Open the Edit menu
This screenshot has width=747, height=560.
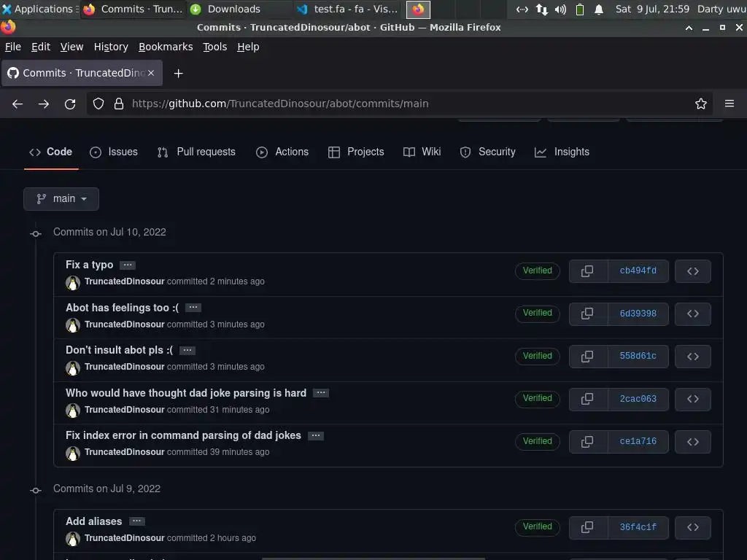(41, 47)
